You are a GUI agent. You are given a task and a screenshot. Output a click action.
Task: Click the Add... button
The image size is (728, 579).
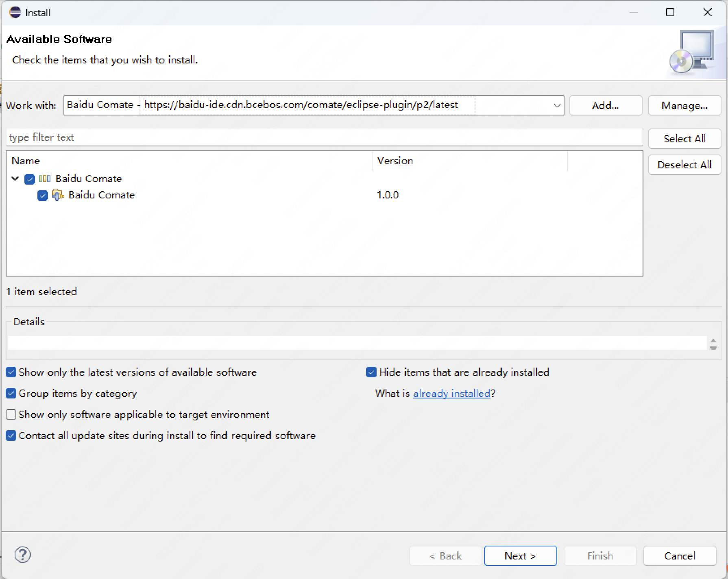(x=606, y=105)
